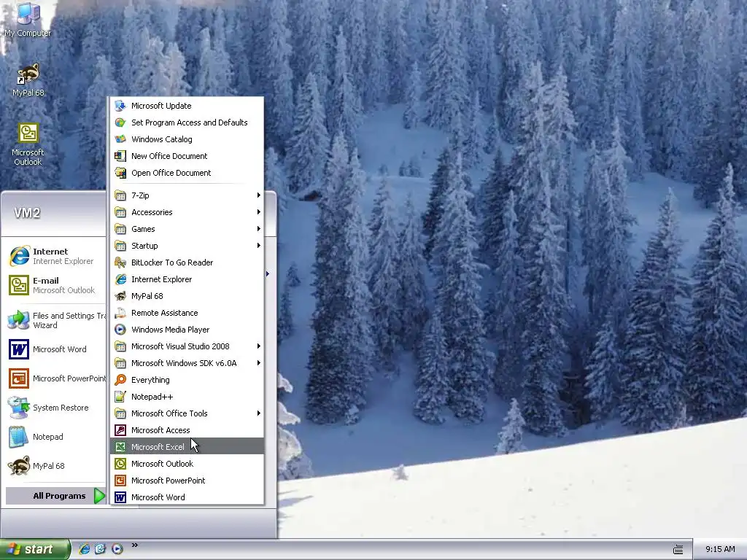Open on-screen keyboard tray icon

coord(678,550)
